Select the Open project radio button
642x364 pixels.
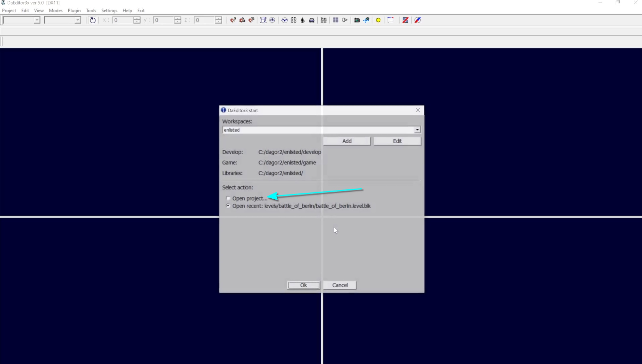[228, 198]
